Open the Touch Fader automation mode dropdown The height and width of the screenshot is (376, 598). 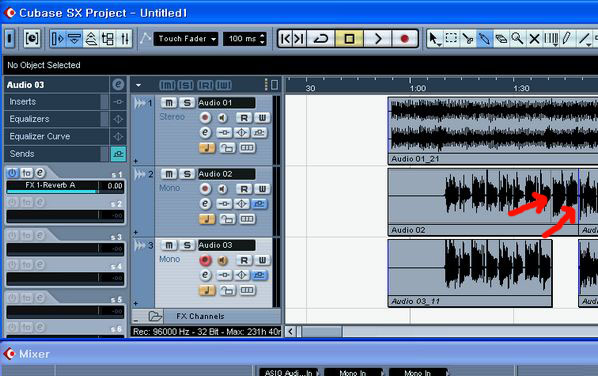tap(186, 39)
